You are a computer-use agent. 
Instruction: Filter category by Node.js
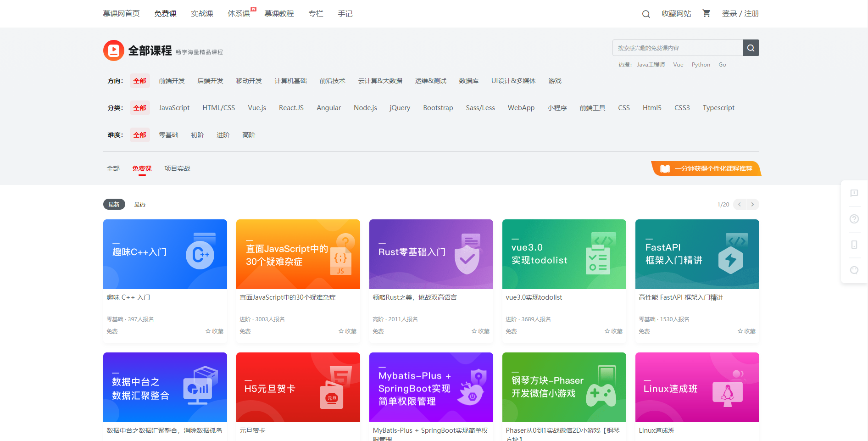(365, 108)
